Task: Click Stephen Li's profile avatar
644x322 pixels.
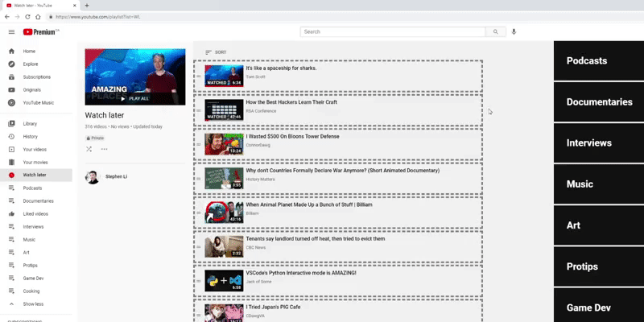Action: [x=93, y=177]
